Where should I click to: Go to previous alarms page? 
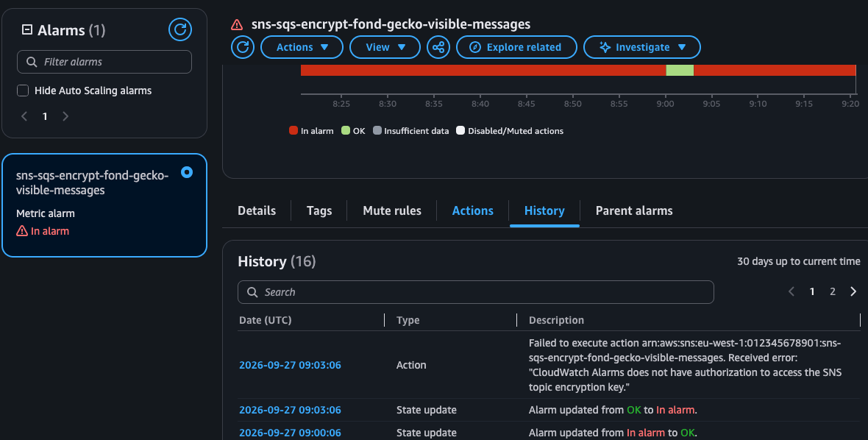[x=24, y=116]
